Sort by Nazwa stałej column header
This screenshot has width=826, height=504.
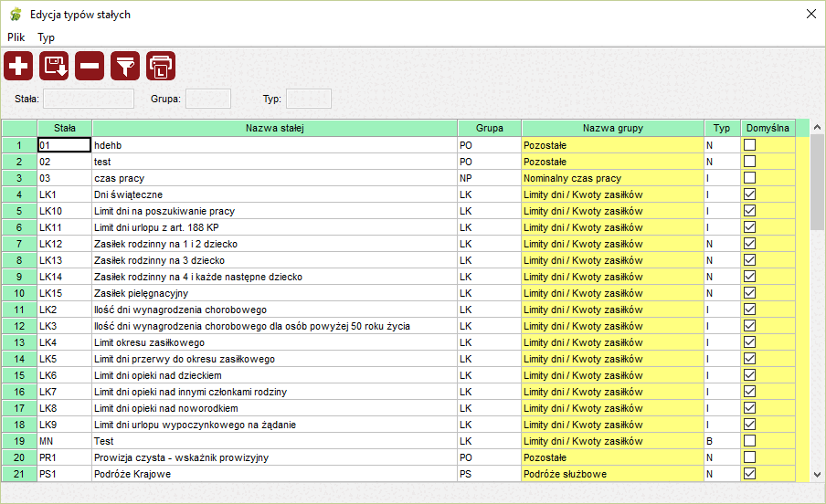(x=274, y=128)
